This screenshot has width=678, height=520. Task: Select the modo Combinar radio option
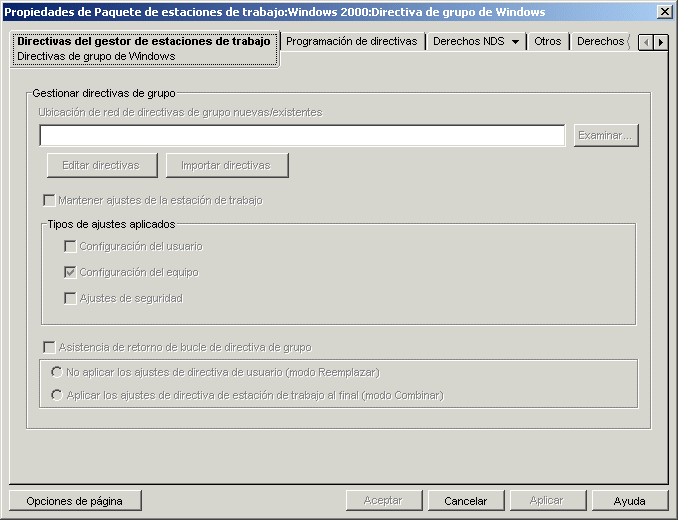[57, 395]
